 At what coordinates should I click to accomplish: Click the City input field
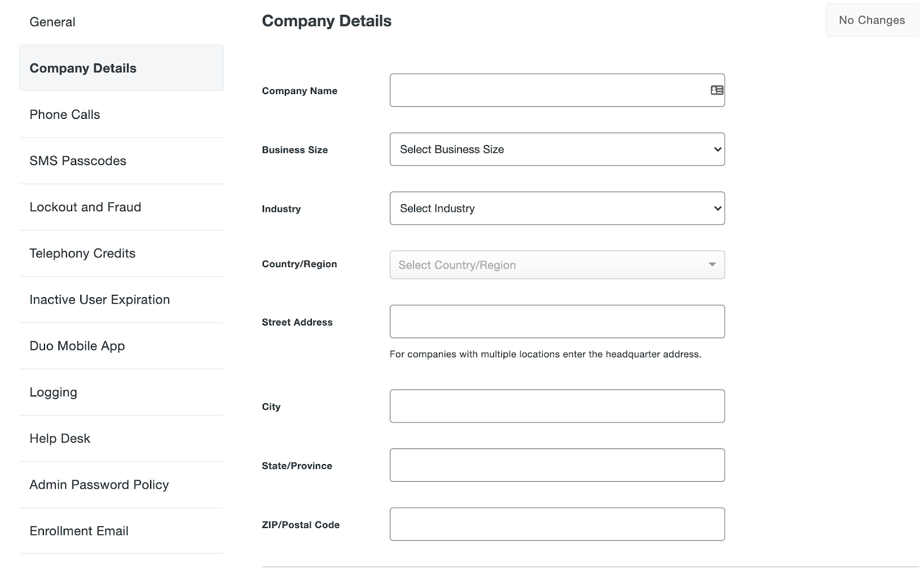556,406
